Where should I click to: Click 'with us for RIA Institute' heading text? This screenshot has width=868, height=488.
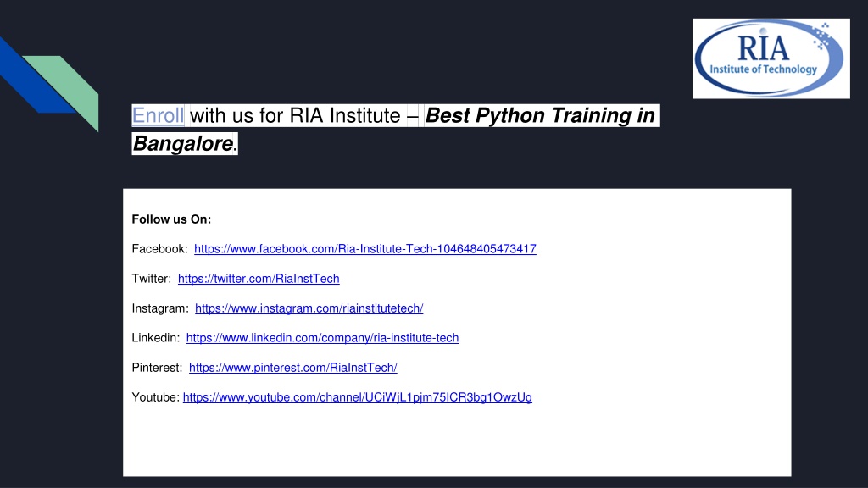295,115
